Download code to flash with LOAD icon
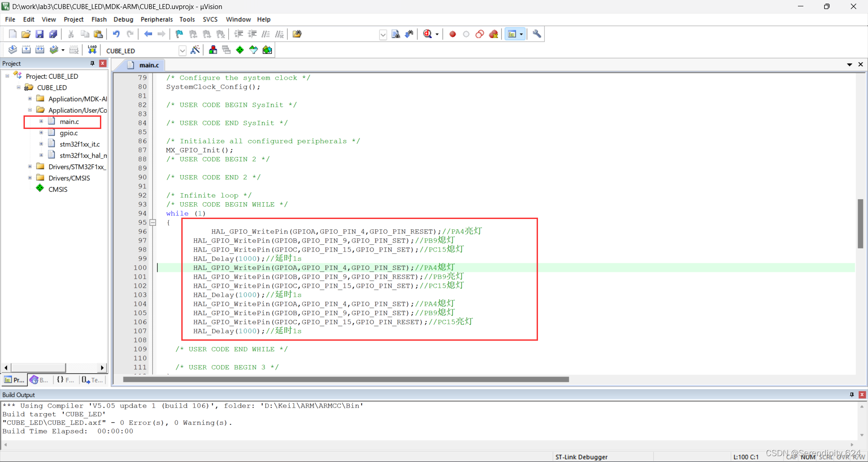This screenshot has height=462, width=868. pyautogui.click(x=92, y=50)
